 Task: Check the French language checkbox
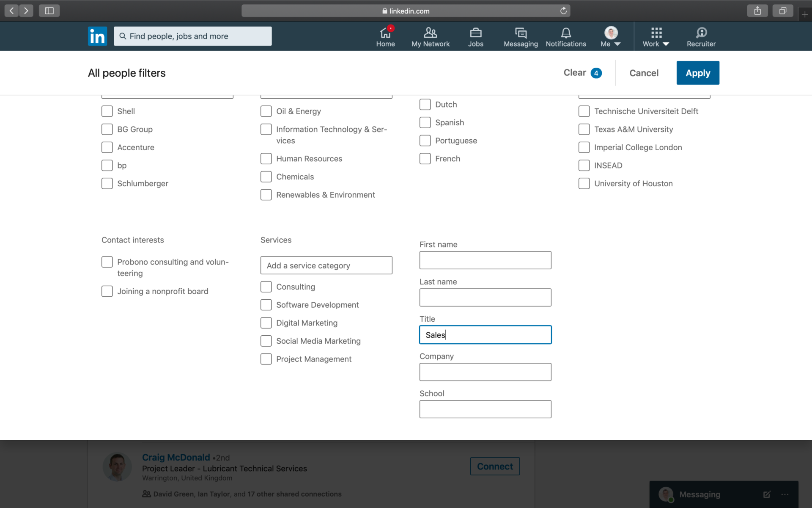tap(425, 159)
